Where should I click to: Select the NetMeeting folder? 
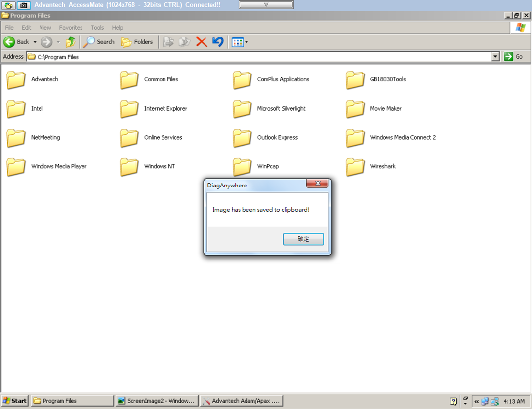[x=33, y=138]
